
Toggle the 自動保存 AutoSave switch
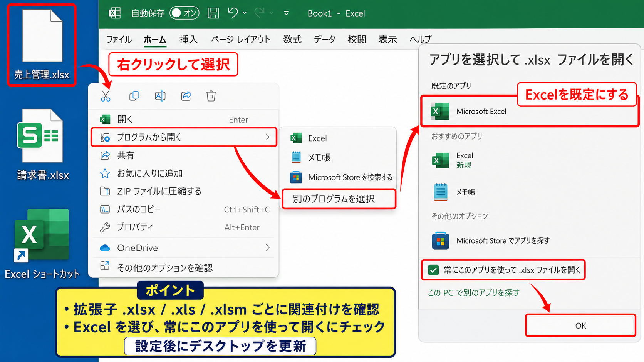click(x=184, y=13)
